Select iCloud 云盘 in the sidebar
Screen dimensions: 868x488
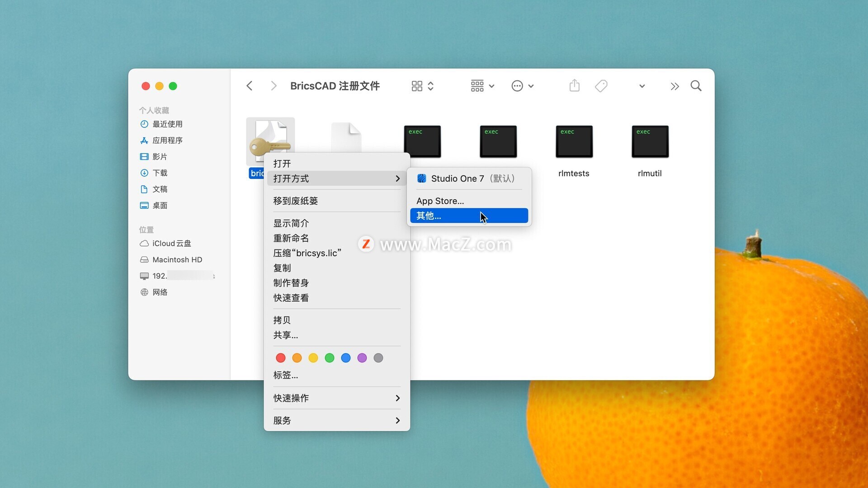point(165,243)
